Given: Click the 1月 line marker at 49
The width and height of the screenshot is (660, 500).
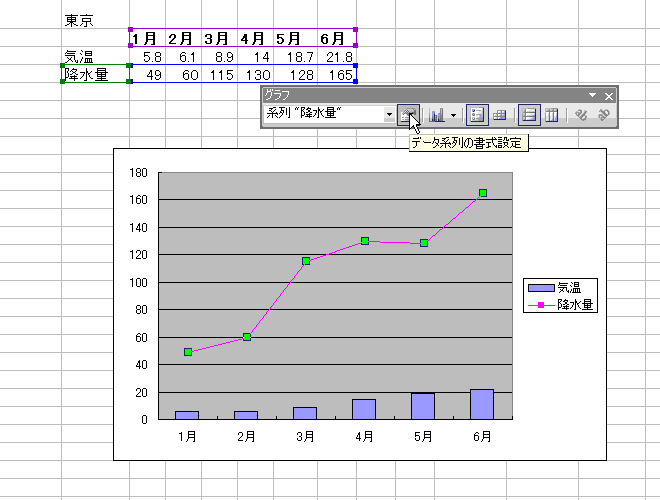Looking at the screenshot, I should point(188,352).
